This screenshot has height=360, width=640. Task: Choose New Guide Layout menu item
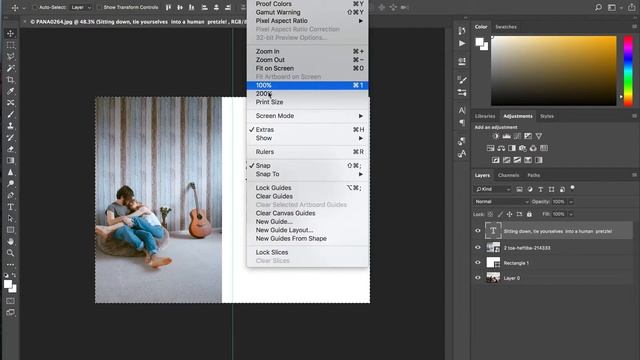pyautogui.click(x=308, y=230)
